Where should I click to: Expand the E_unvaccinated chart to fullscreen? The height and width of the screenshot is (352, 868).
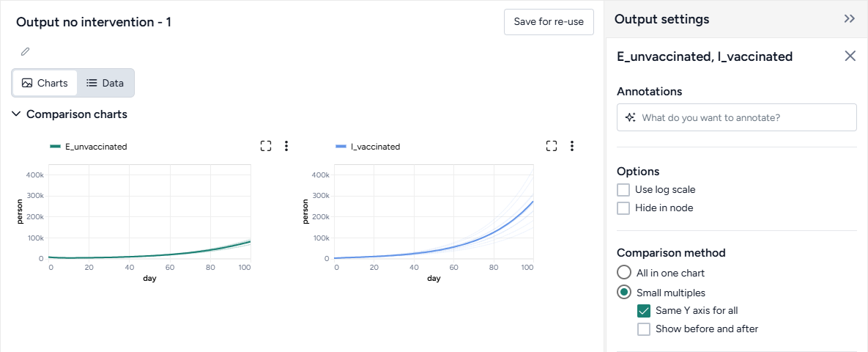(266, 146)
